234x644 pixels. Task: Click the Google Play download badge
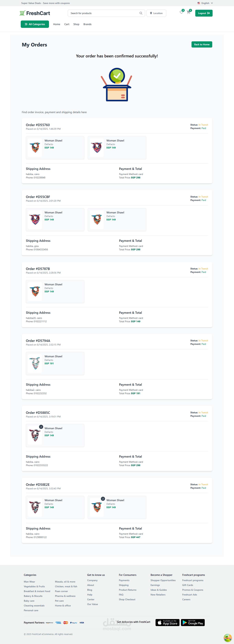click(193, 622)
